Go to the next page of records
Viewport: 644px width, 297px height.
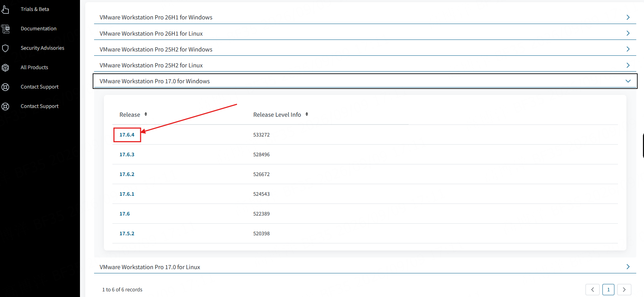click(x=624, y=290)
